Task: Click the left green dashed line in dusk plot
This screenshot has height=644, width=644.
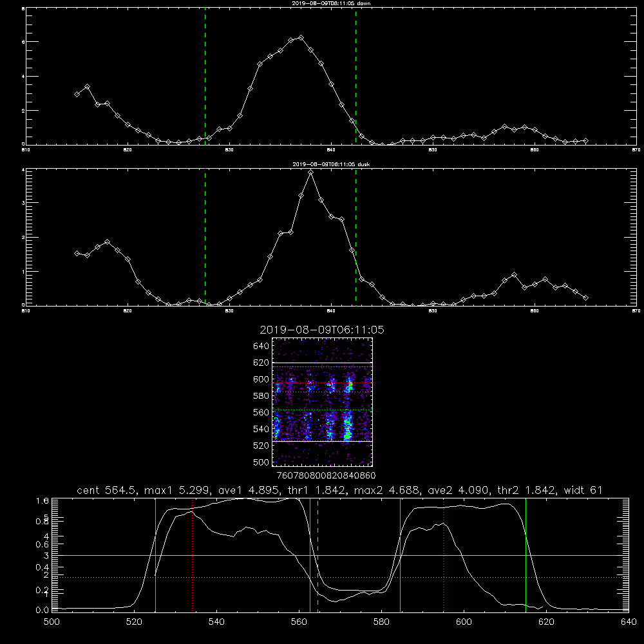Action: click(x=205, y=237)
